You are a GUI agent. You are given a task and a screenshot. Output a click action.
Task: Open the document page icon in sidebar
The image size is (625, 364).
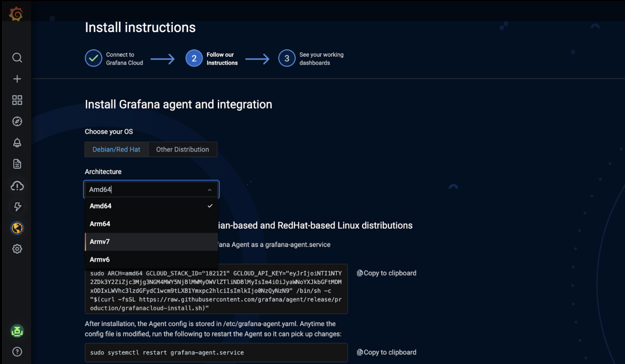click(17, 164)
